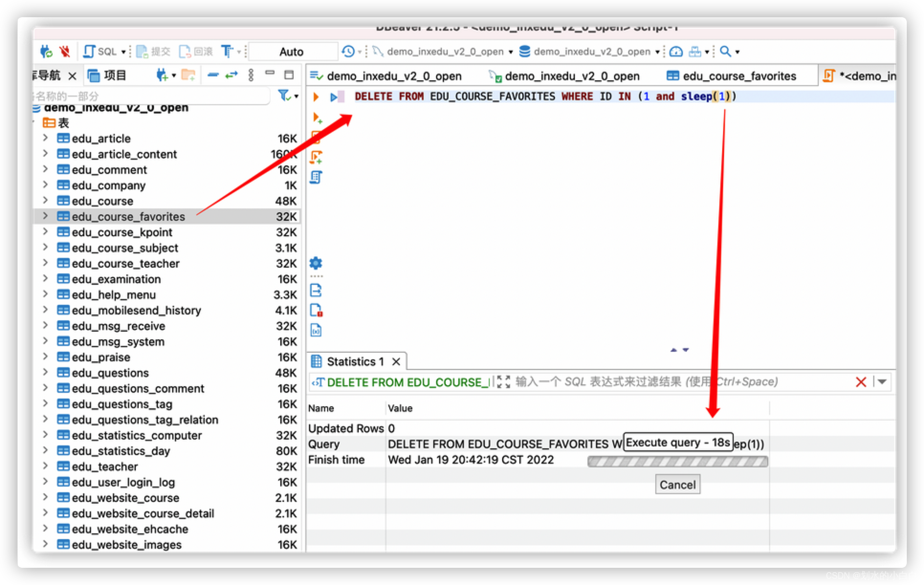924x585 pixels.
Task: Click the Finish time value cell
Action: point(471,460)
